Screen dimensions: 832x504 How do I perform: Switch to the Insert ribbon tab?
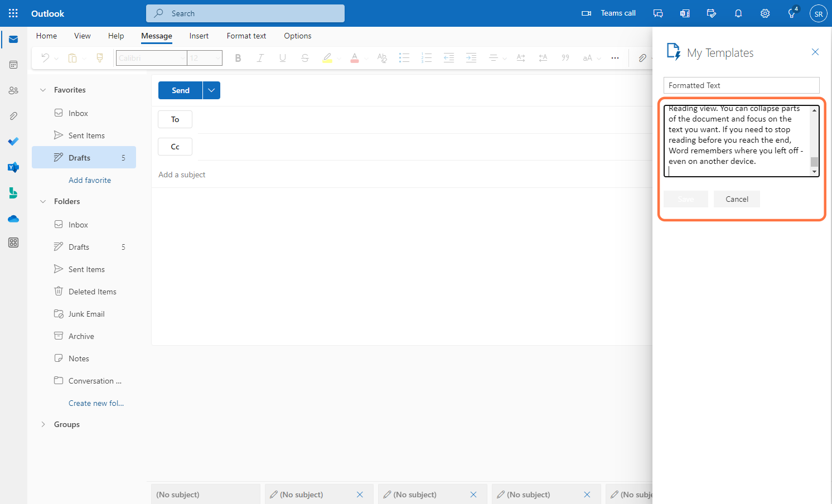click(x=199, y=36)
